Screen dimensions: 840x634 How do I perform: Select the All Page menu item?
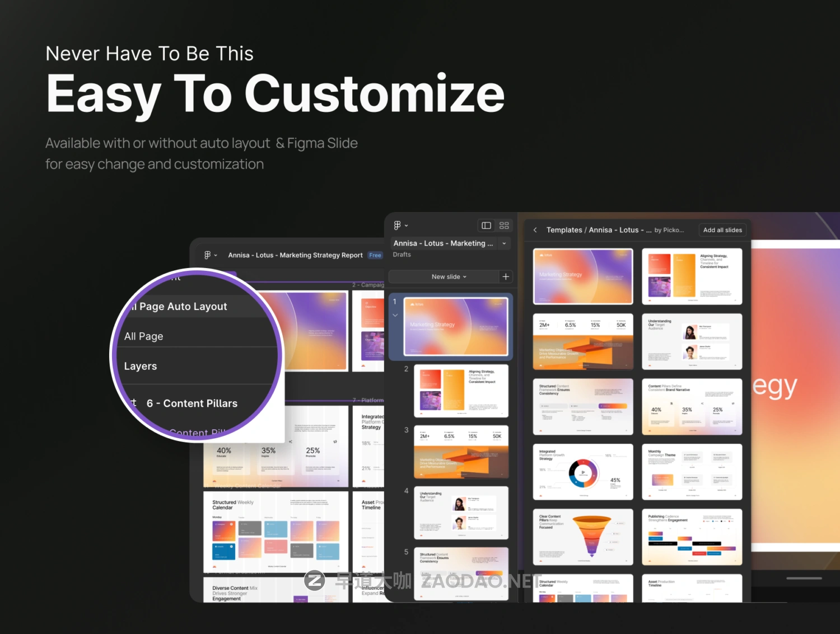[x=143, y=336]
